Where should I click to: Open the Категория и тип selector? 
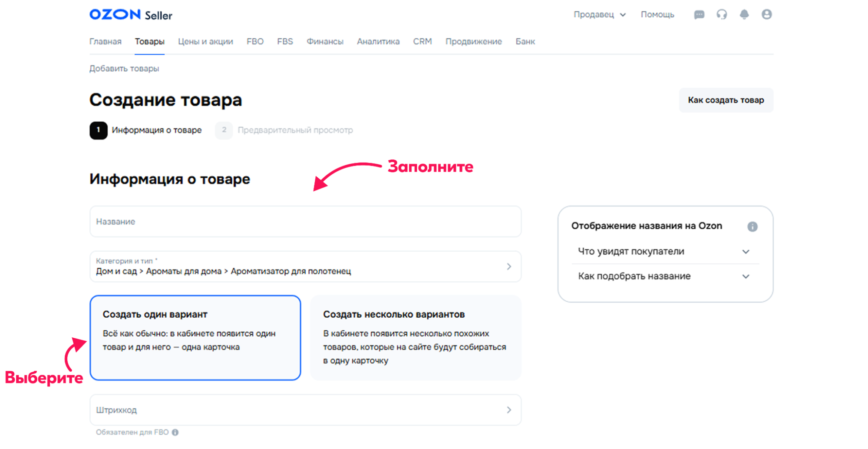(x=305, y=266)
